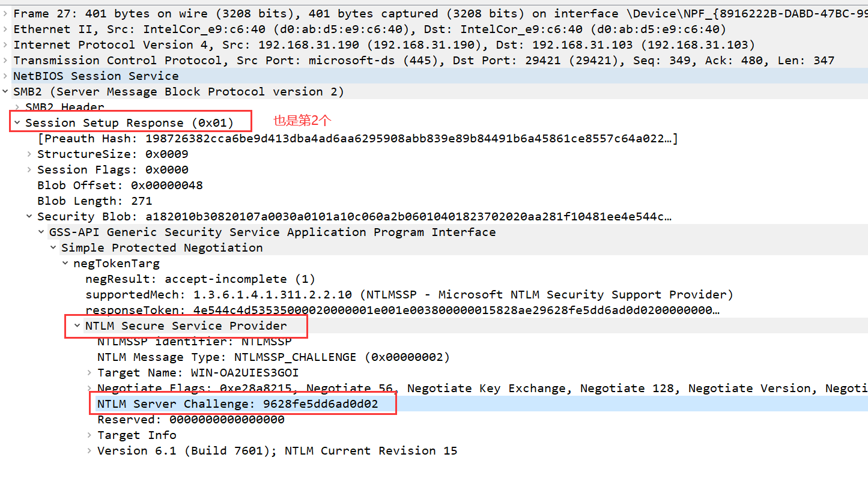The width and height of the screenshot is (868, 481).
Task: Expand Session Flags: 0x0000
Action: pos(29,169)
